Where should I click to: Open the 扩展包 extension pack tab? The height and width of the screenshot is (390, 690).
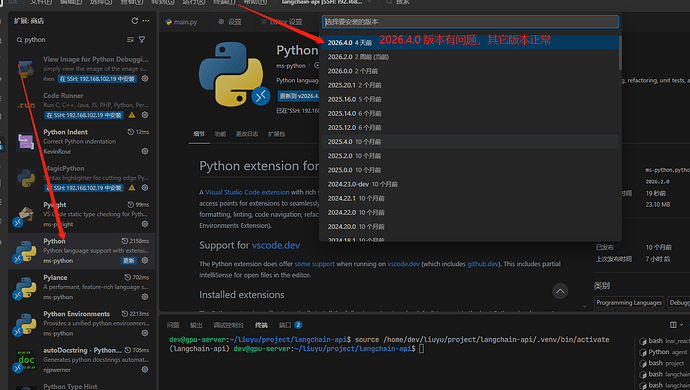tap(276, 134)
